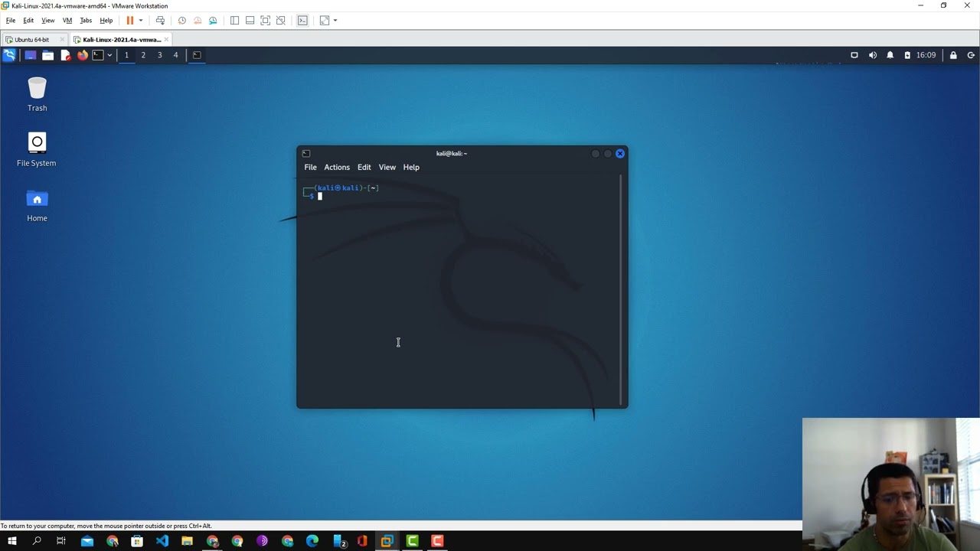Click the terminal window's title bar icon
The height and width of the screenshot is (551, 980).
coord(305,153)
